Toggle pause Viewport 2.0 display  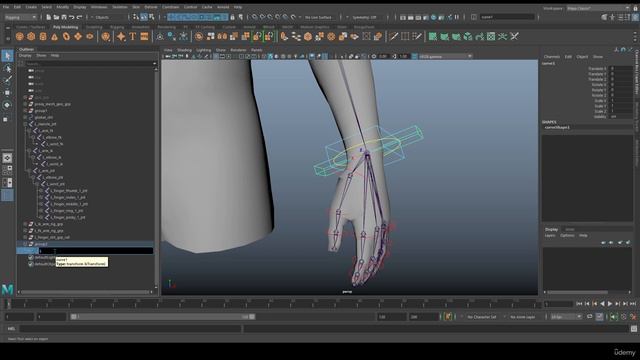pyautogui.click(x=457, y=17)
